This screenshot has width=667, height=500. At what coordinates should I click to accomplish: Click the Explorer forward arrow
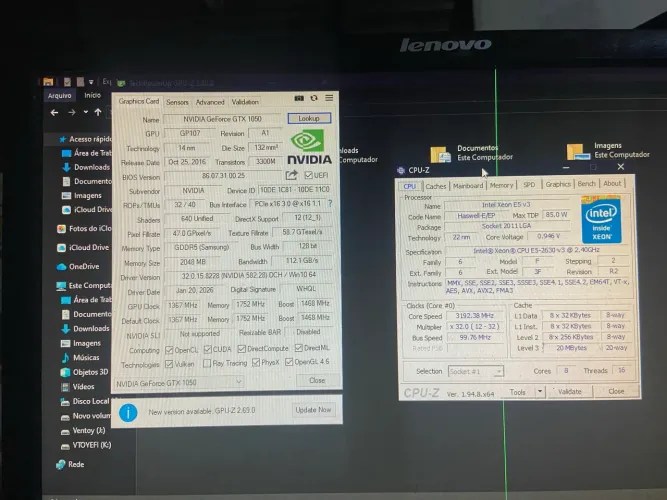(x=71, y=112)
